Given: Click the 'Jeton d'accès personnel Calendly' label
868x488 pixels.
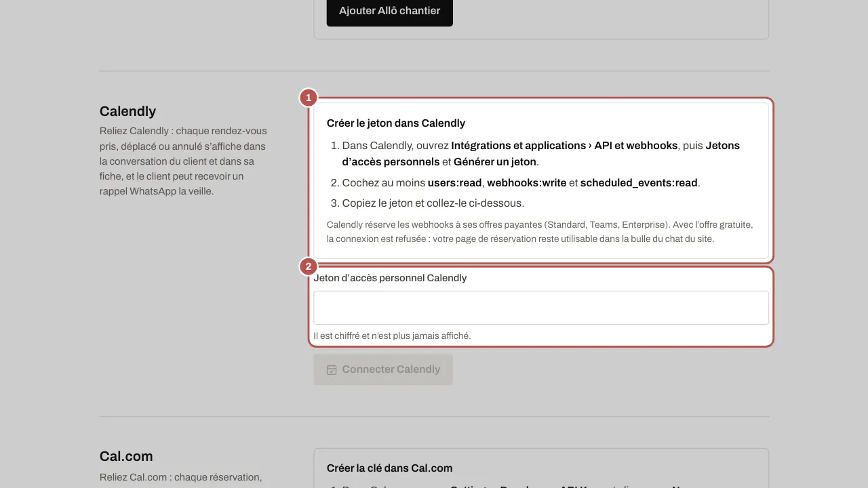Looking at the screenshot, I should pos(390,278).
